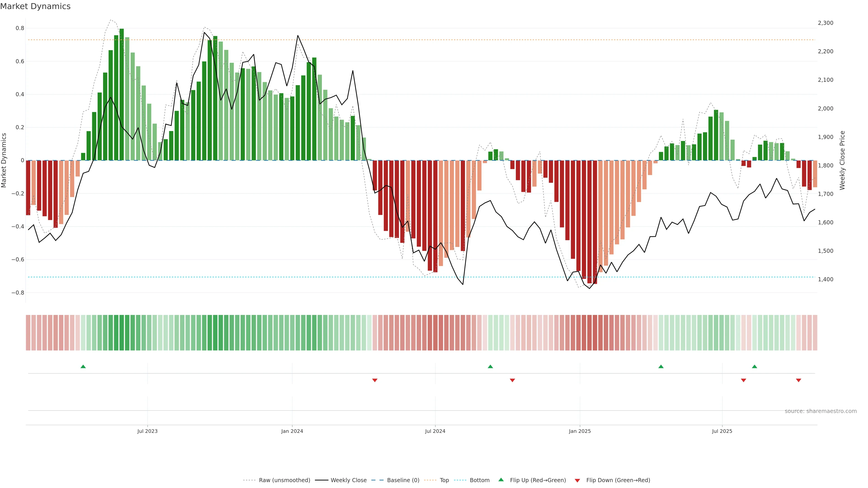Screen dimensions: 868x488
Task: Click the red flip-down marker near Oct 2024
Action: click(x=512, y=380)
